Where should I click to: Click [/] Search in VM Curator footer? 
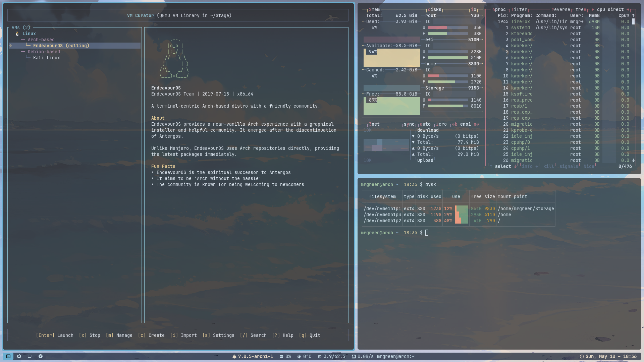253,335
